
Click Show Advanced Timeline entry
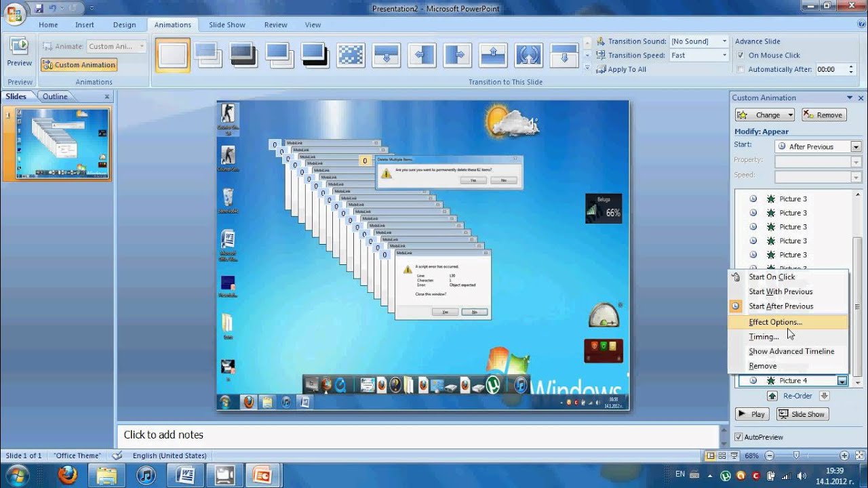click(787, 351)
